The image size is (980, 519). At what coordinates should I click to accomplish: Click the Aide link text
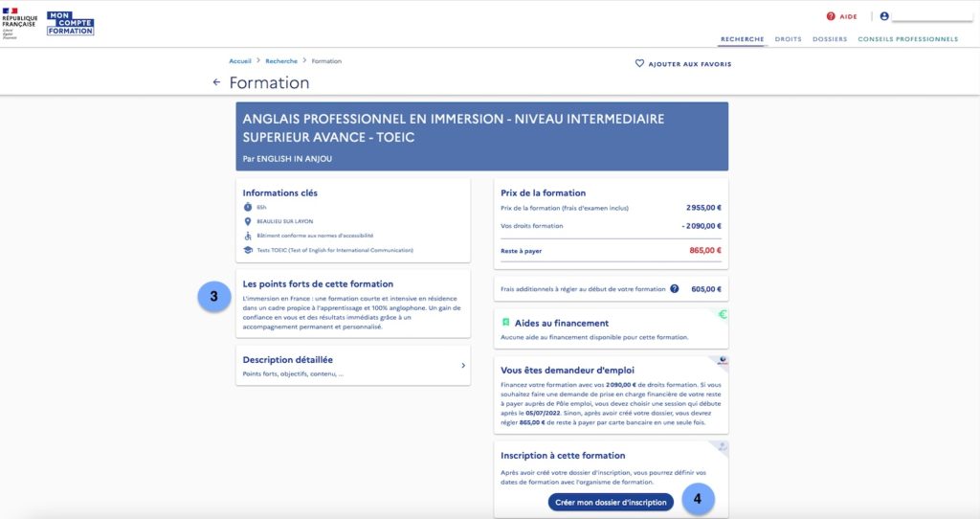pyautogui.click(x=848, y=17)
